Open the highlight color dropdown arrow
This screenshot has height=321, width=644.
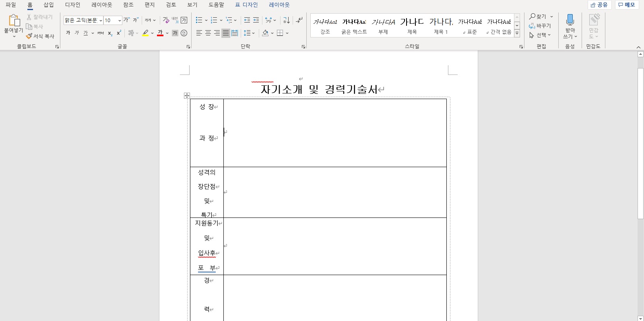pyautogui.click(x=153, y=33)
